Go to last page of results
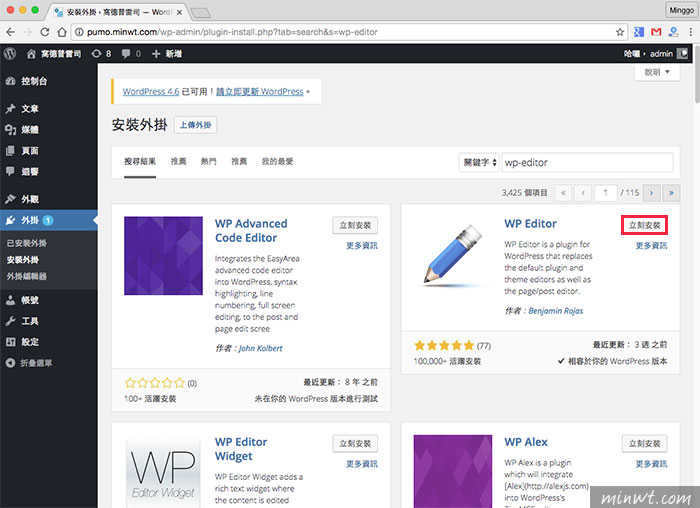This screenshot has width=700, height=508. [671, 193]
